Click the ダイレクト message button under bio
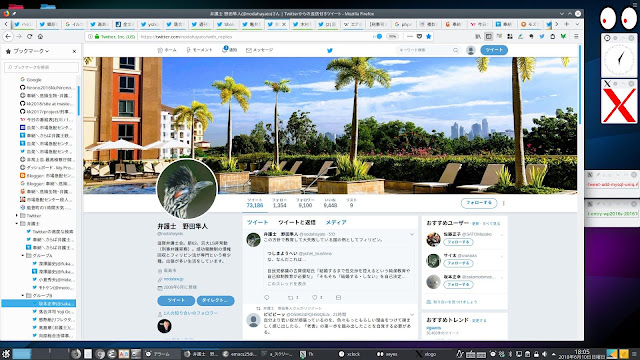Viewport: 640px width, 360px height. tap(216, 300)
